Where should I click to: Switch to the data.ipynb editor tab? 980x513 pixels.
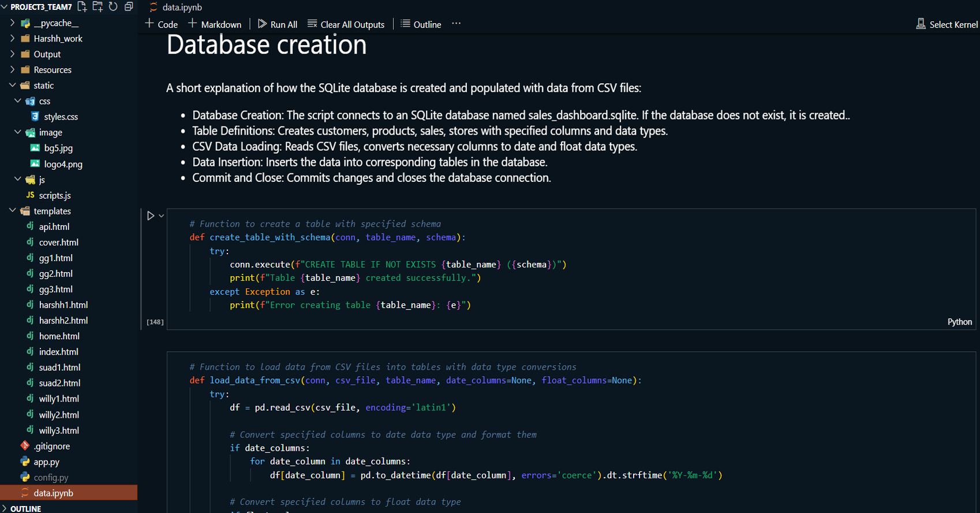(181, 8)
